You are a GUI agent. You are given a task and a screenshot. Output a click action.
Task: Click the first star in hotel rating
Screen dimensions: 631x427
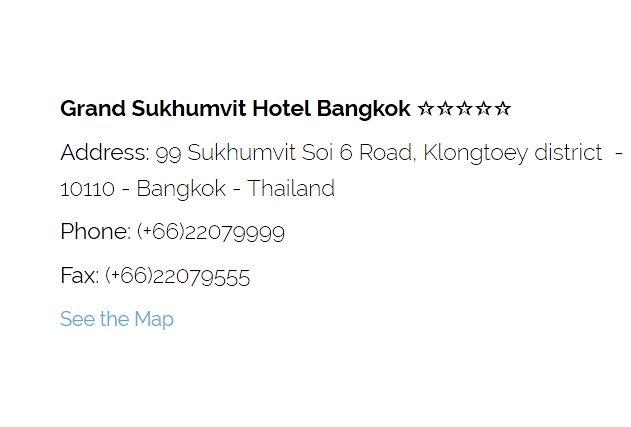coord(426,108)
